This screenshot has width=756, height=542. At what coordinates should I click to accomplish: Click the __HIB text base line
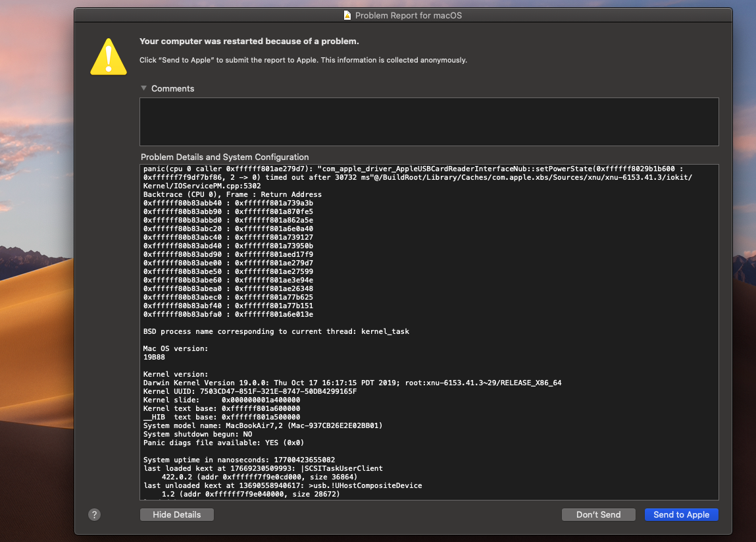[222, 417]
